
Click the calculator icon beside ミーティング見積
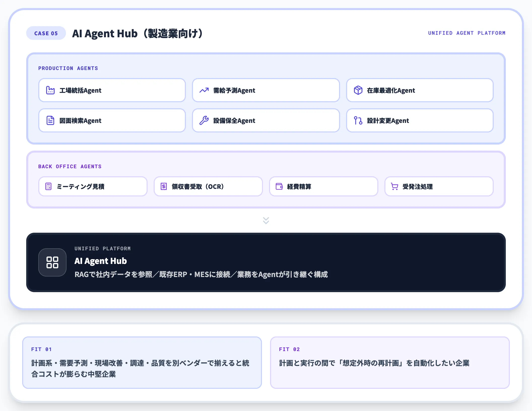pyautogui.click(x=48, y=186)
